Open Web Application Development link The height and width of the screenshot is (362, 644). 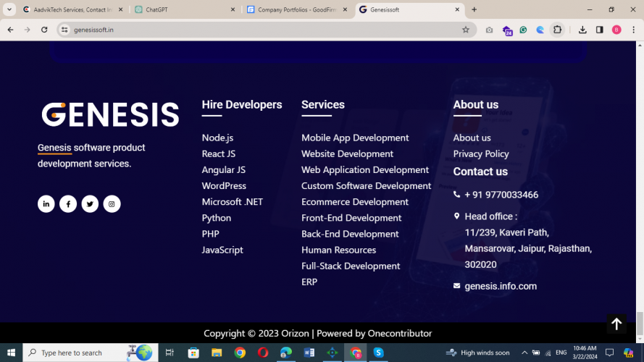364,170
